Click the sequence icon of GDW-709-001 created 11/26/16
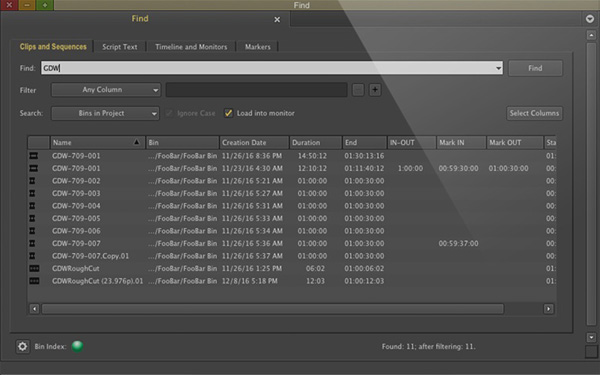 pyautogui.click(x=34, y=156)
